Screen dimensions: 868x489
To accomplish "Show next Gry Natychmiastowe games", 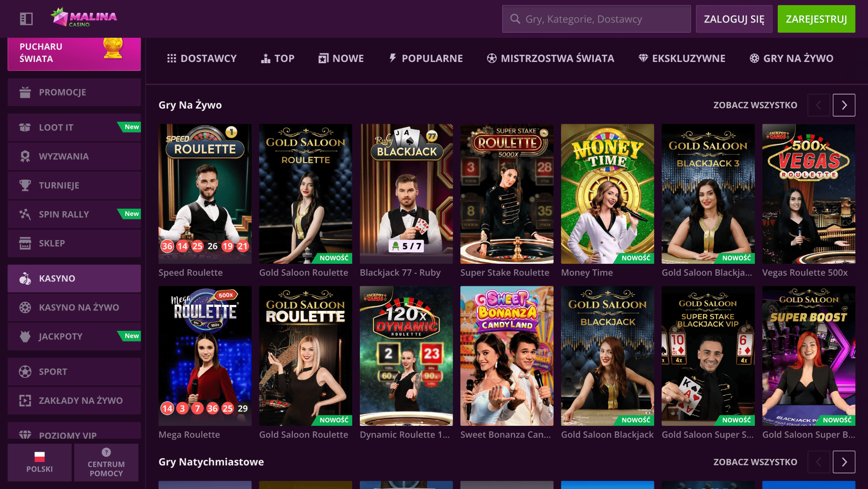I will (x=844, y=462).
